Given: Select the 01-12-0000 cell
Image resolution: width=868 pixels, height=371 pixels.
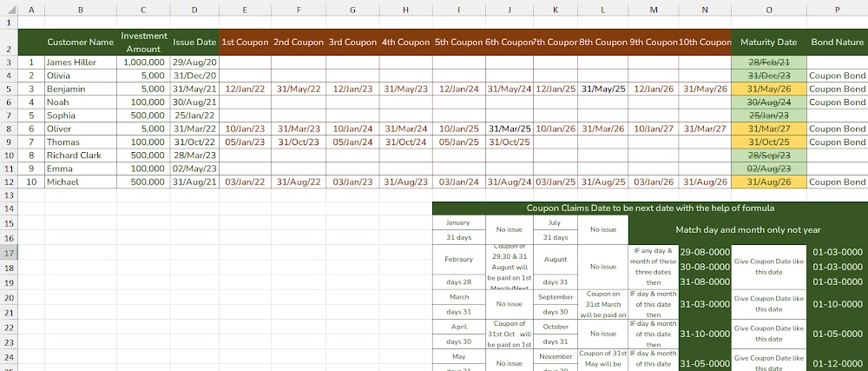Looking at the screenshot, I should (837, 364).
